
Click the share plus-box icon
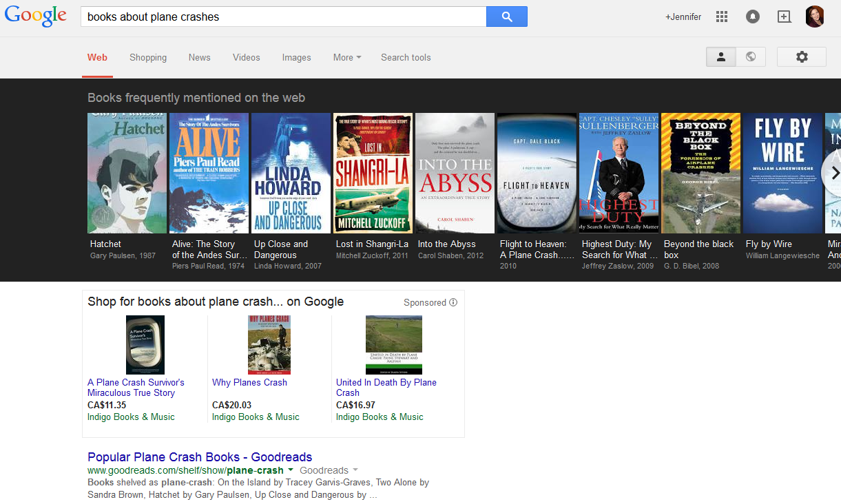pos(784,17)
